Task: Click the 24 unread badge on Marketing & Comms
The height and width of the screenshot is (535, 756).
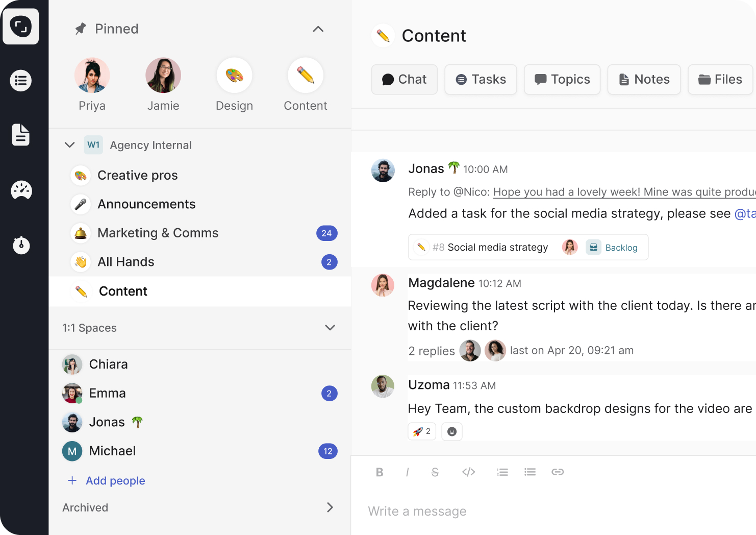Action: [327, 233]
